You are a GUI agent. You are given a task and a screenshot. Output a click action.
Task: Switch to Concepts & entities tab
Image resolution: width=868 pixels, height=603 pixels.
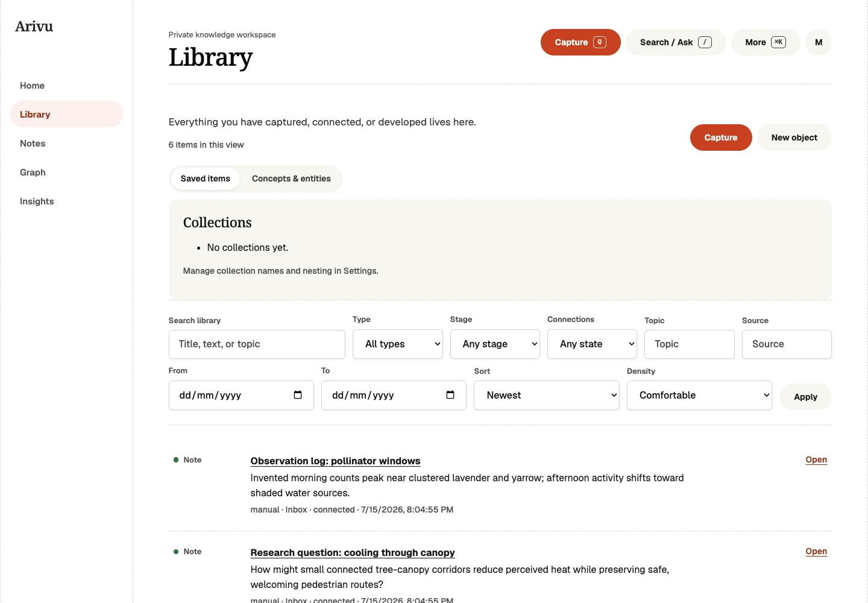click(x=291, y=179)
